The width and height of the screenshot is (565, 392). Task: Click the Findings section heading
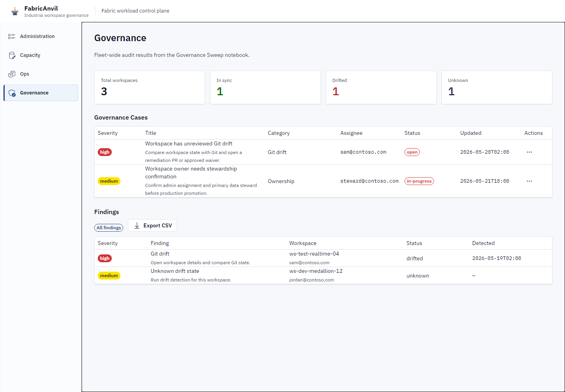tap(106, 212)
